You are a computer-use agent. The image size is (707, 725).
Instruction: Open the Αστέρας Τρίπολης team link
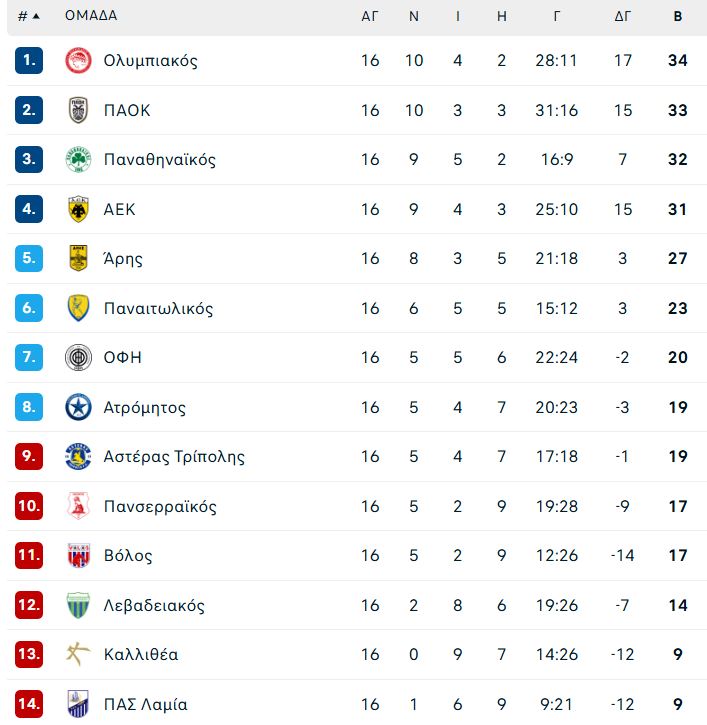(x=174, y=457)
